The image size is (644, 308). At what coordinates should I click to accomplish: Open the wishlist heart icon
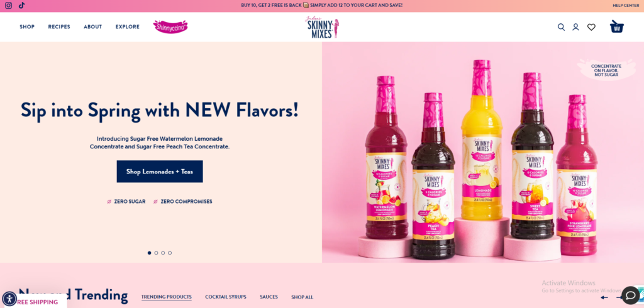click(x=591, y=27)
